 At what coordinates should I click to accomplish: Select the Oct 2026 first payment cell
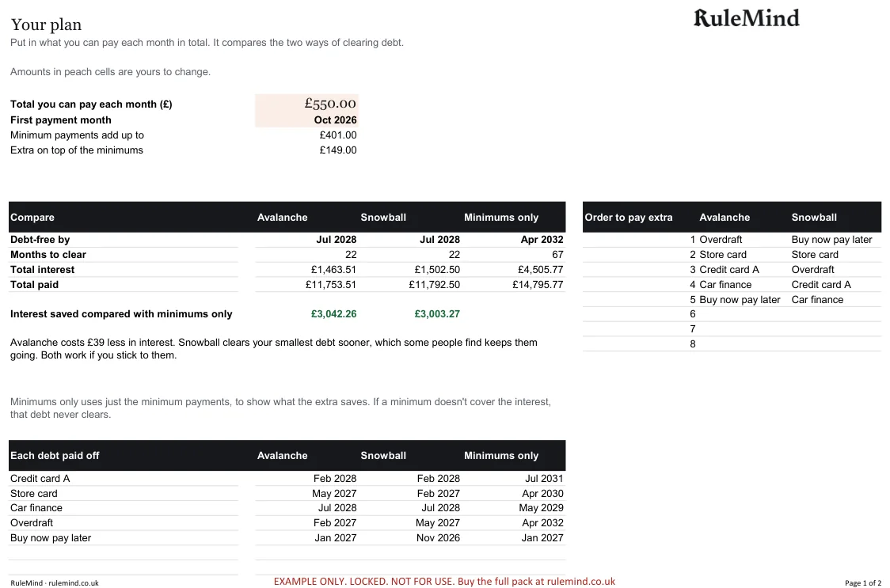(306, 119)
